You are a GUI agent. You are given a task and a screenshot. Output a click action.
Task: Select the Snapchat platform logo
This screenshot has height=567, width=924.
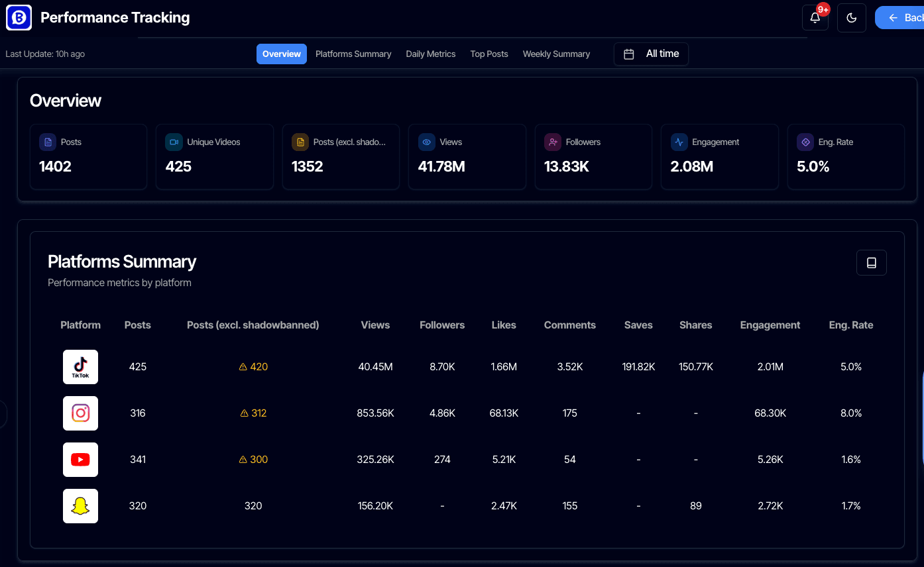pos(80,506)
